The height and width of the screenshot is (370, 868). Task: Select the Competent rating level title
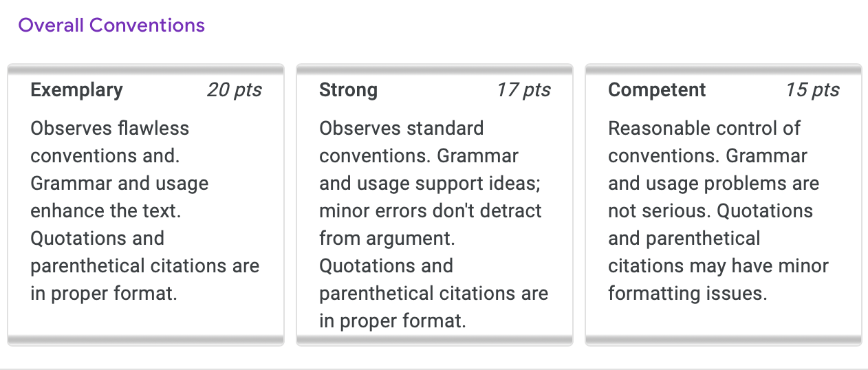[657, 90]
